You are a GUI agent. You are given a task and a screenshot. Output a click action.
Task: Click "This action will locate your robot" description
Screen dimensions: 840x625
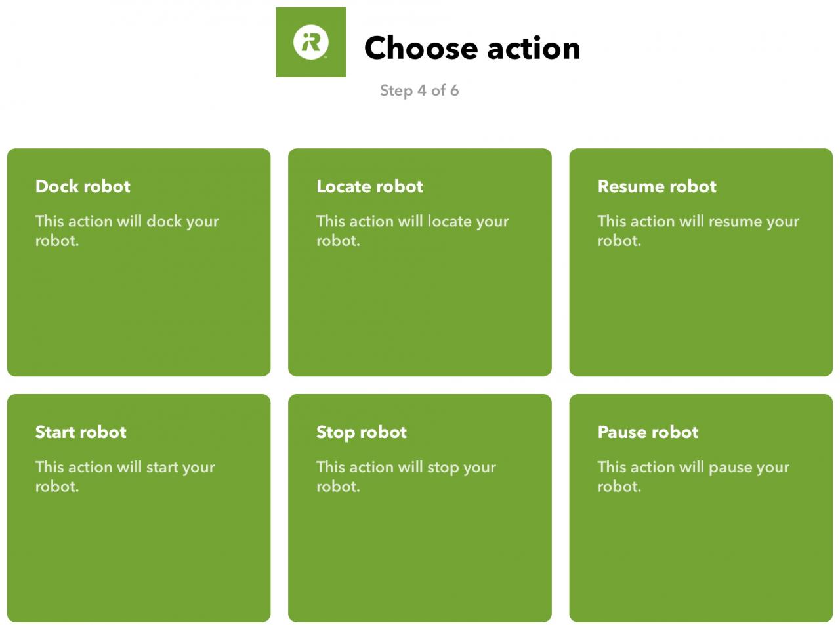click(x=412, y=231)
